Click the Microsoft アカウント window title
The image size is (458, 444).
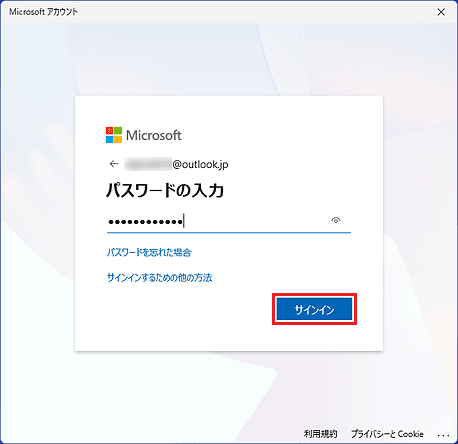tap(43, 12)
